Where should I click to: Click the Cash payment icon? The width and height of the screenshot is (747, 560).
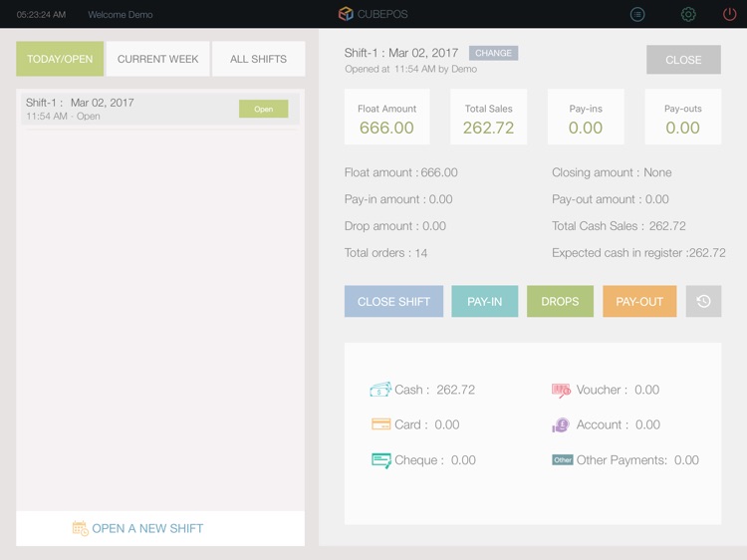[380, 390]
